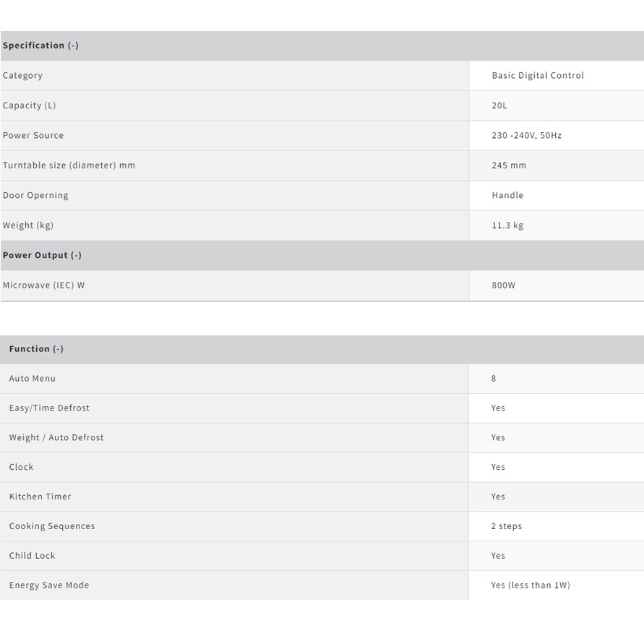Click the Door Operning label

pos(35,195)
